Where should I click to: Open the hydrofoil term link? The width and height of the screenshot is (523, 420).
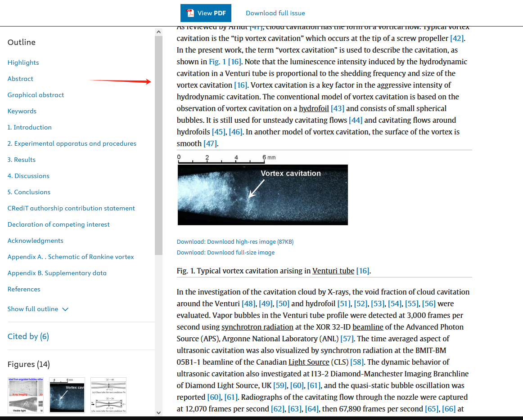coord(314,108)
